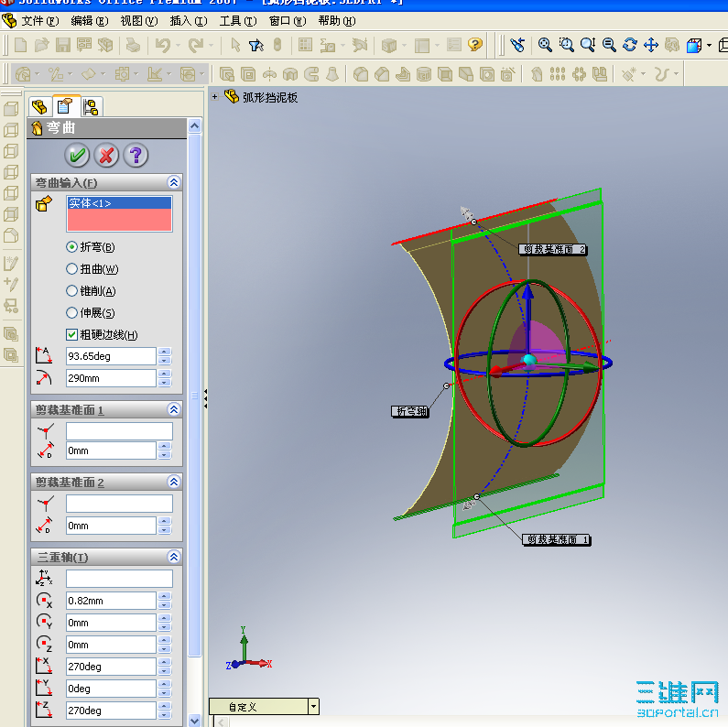Screen dimensions: 728x727
Task: Collapse the 三重轴(T) section
Action: point(174,557)
